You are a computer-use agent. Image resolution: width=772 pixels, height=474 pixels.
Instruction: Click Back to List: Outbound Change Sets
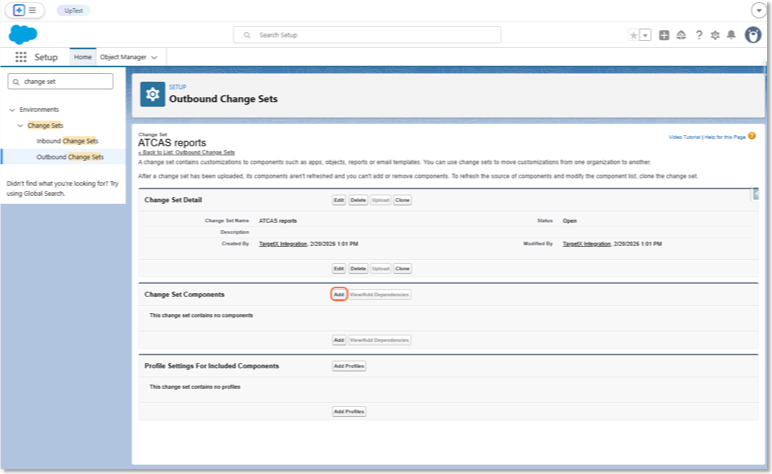pyautogui.click(x=187, y=153)
